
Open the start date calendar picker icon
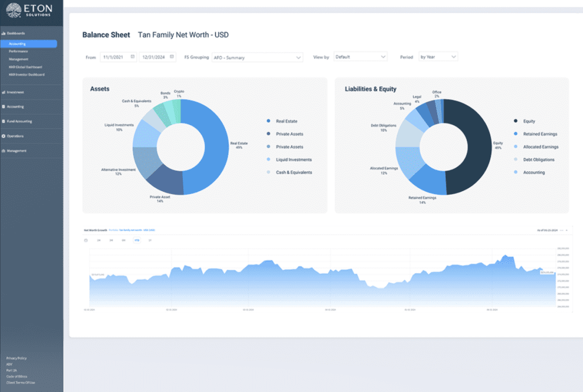pyautogui.click(x=132, y=57)
